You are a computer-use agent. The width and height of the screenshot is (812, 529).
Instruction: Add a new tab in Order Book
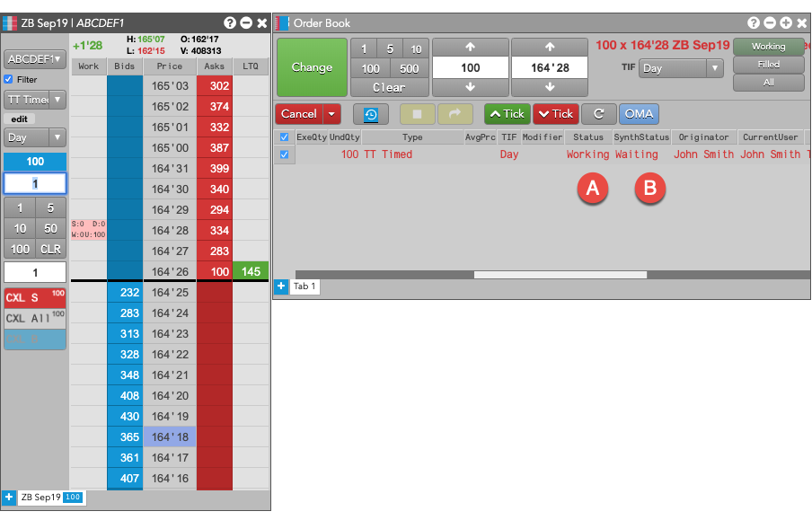pos(280,287)
